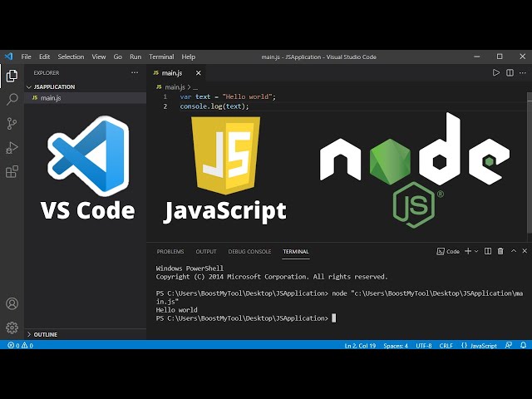Create a new terminal with plus icon
Screen dimensions: 532x399
[x=468, y=251]
